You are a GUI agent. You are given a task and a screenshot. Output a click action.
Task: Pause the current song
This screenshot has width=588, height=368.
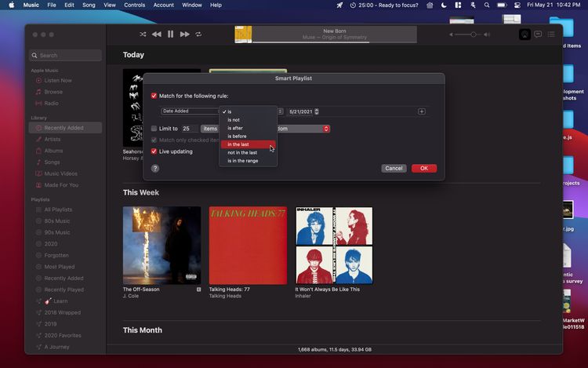pyautogui.click(x=171, y=35)
